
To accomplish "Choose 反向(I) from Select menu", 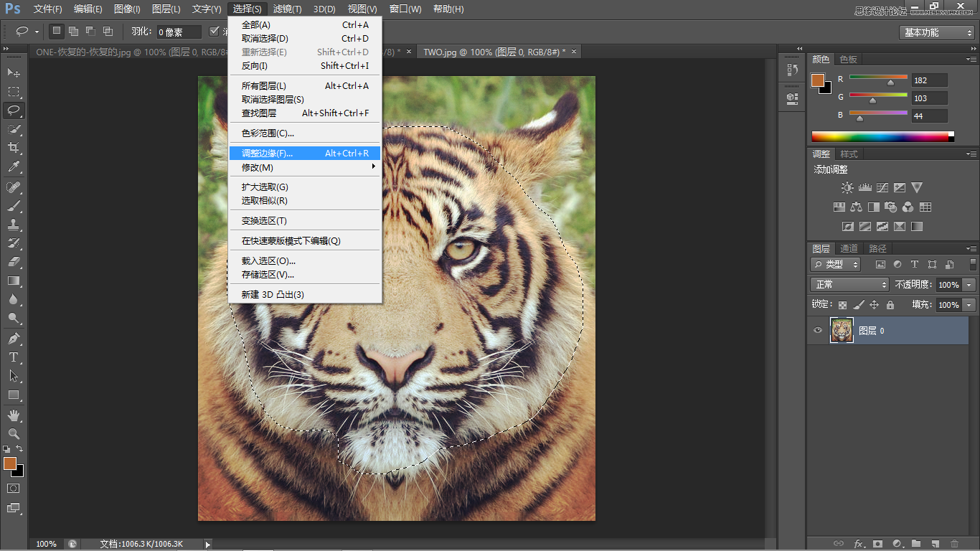I will [305, 65].
